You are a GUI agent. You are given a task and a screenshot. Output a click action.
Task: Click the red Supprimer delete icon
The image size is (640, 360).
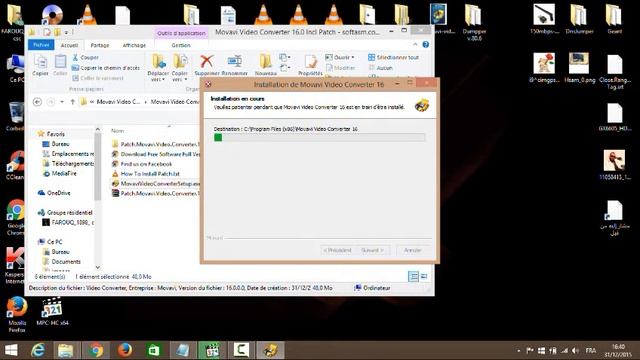(x=207, y=65)
